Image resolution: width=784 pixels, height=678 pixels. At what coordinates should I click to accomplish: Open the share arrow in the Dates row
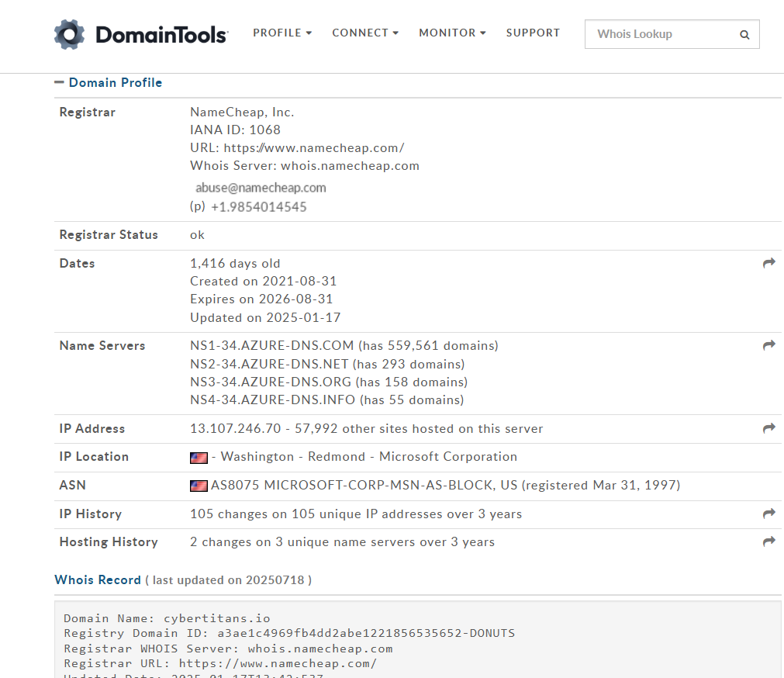coord(769,263)
